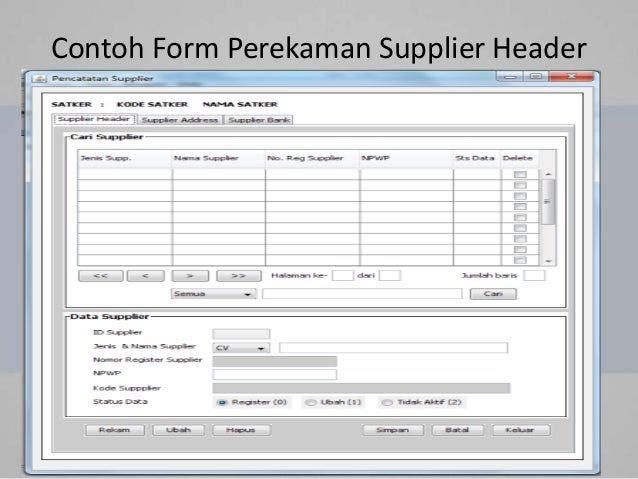
Task: Click the Jumlah baris field
Action: [534, 276]
